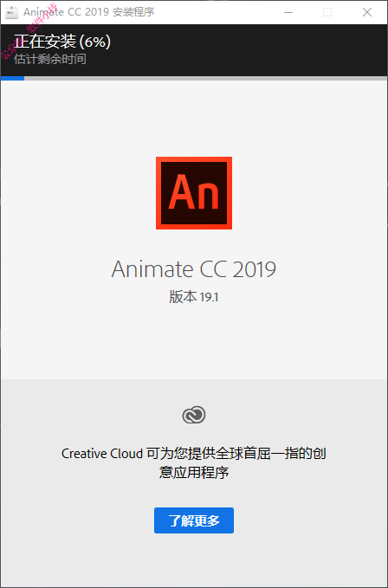Click the Creative Cloud promotional text
Screen dimensions: 388x588
194,462
